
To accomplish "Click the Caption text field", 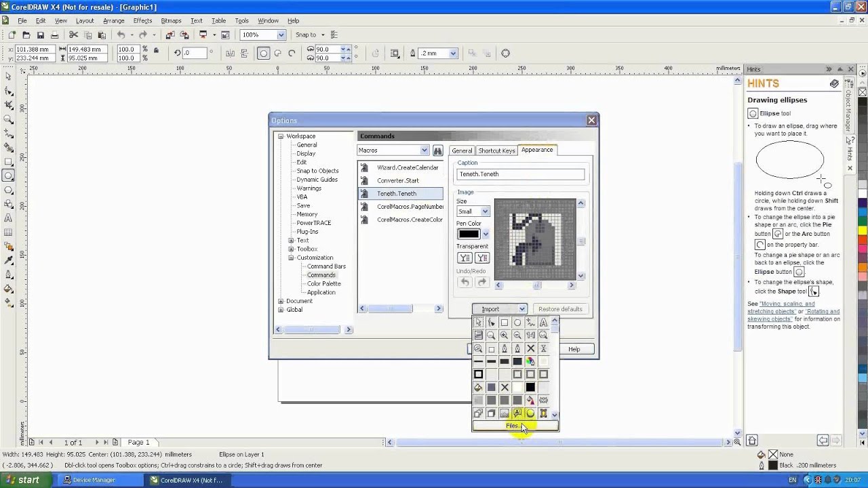I will pyautogui.click(x=520, y=174).
